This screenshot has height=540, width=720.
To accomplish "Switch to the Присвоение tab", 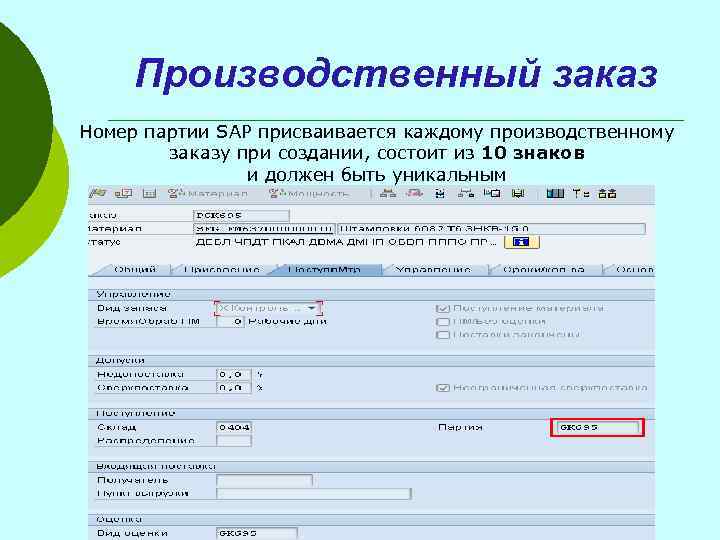I will [221, 270].
